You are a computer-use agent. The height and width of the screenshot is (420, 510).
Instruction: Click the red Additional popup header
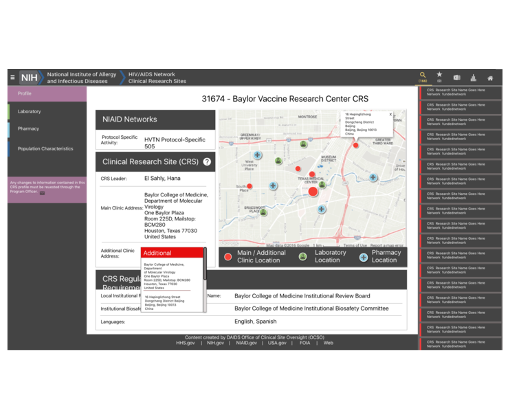172,253
